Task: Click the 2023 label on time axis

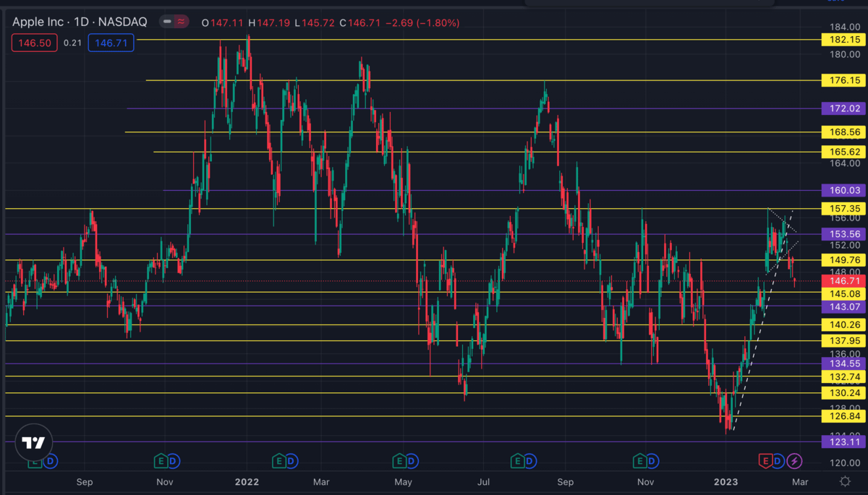Action: point(724,481)
